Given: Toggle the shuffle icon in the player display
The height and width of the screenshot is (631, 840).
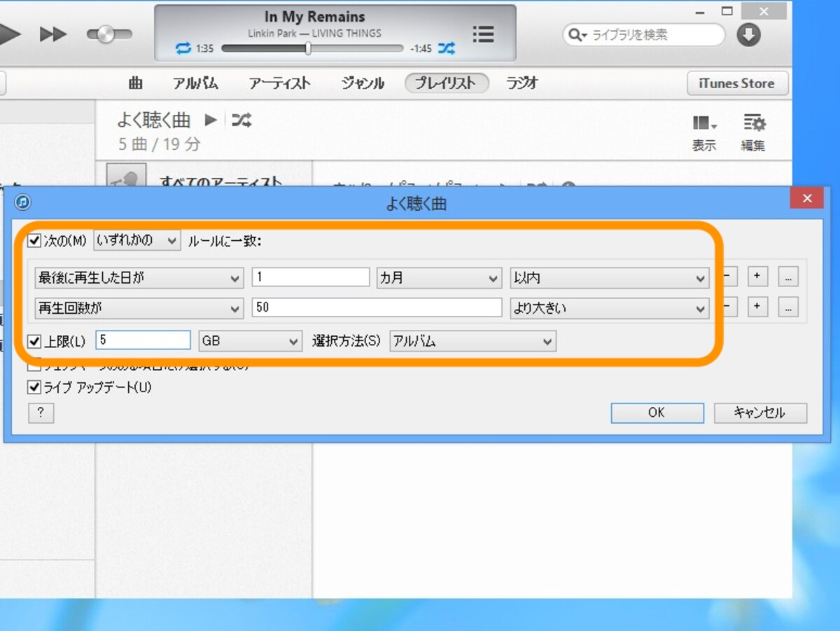Looking at the screenshot, I should coord(446,48).
